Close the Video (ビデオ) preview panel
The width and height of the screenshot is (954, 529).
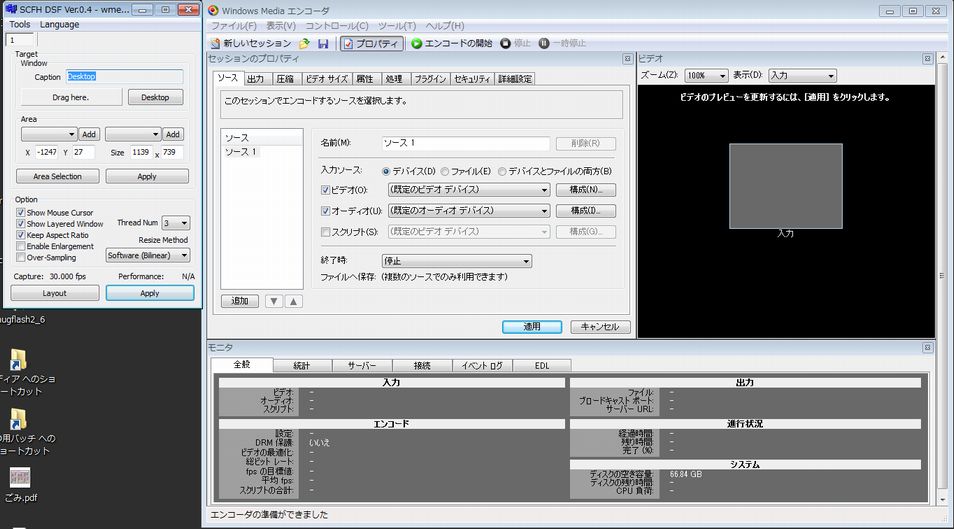(x=927, y=58)
